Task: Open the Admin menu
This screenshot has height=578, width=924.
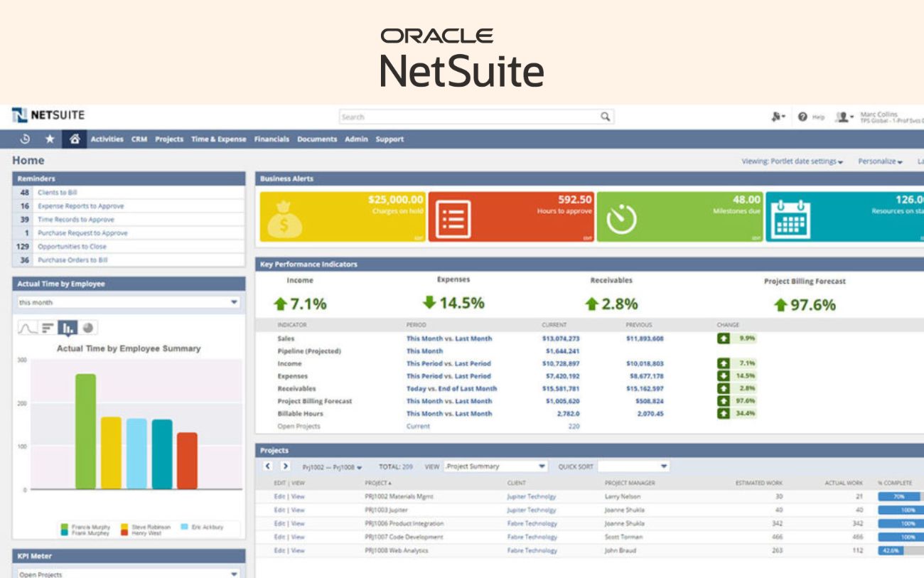Action: pyautogui.click(x=356, y=139)
